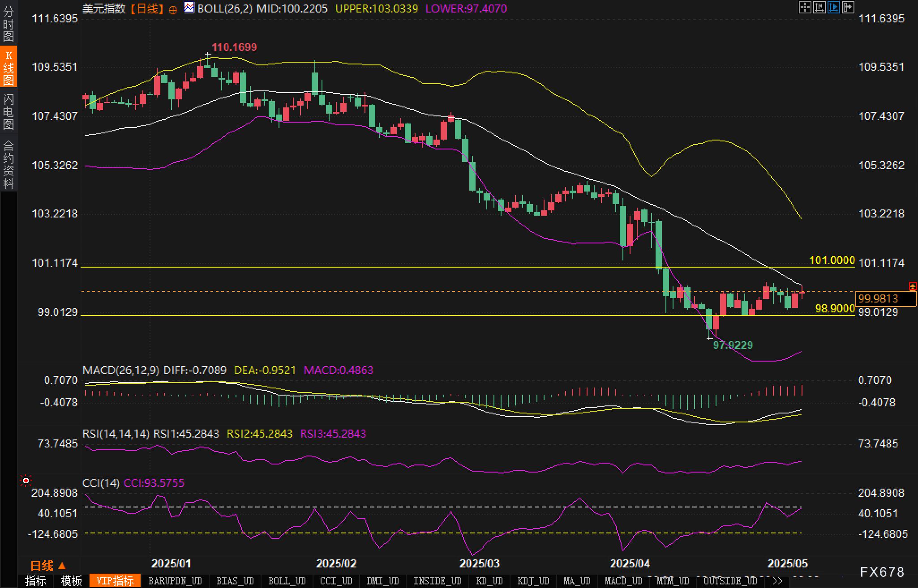
Task: Click the BOLL indicator chart icon
Action: click(x=189, y=8)
